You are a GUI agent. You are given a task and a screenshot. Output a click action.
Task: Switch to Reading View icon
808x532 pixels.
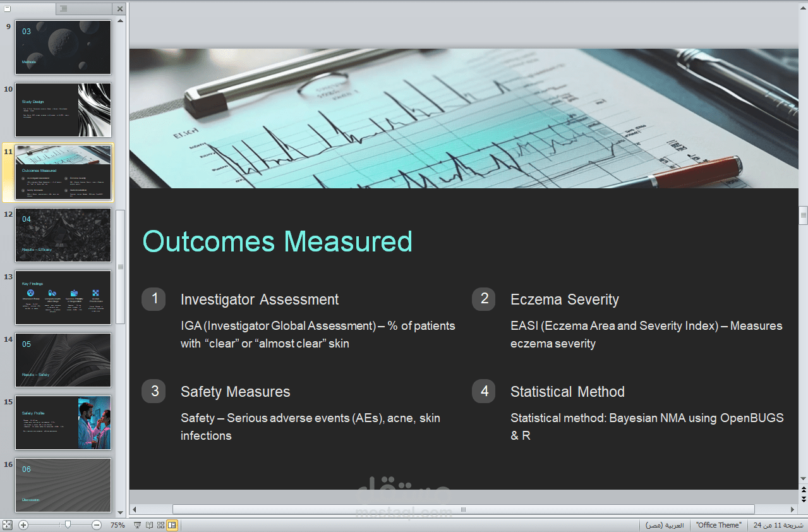pyautogui.click(x=150, y=525)
